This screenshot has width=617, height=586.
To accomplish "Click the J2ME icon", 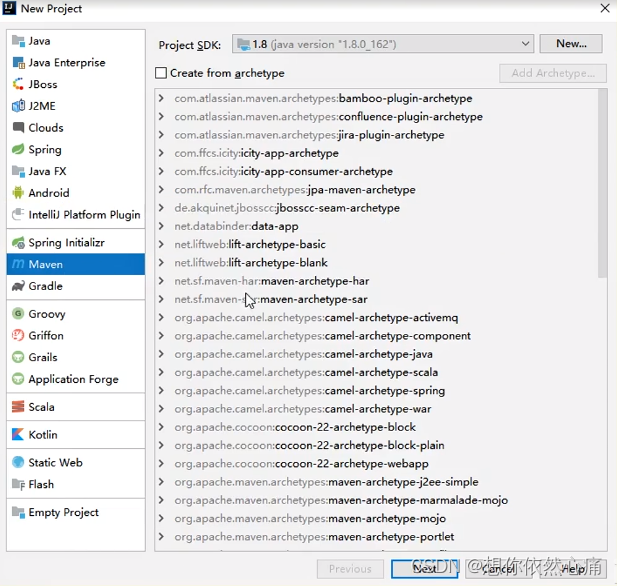I will (x=18, y=106).
